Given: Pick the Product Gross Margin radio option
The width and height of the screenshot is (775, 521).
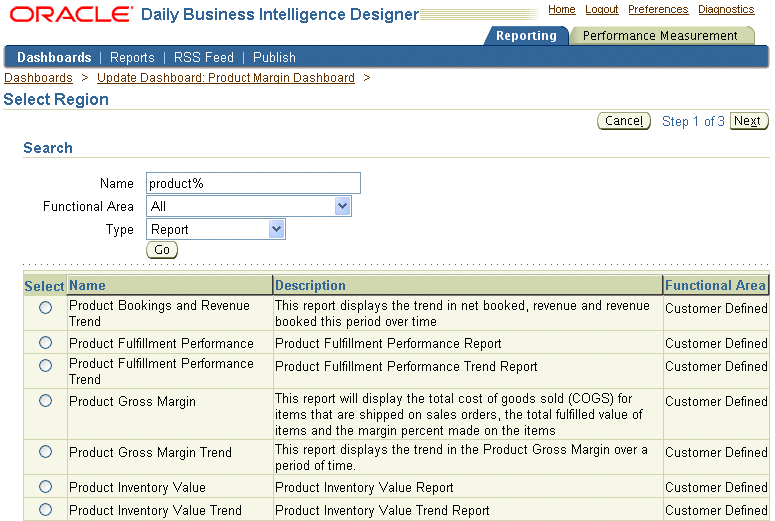Looking at the screenshot, I should (45, 400).
